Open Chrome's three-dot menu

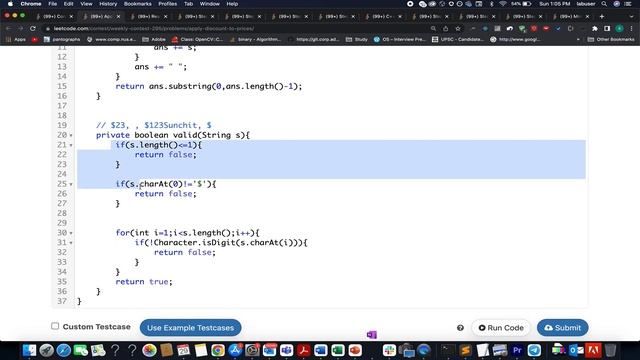pos(631,29)
